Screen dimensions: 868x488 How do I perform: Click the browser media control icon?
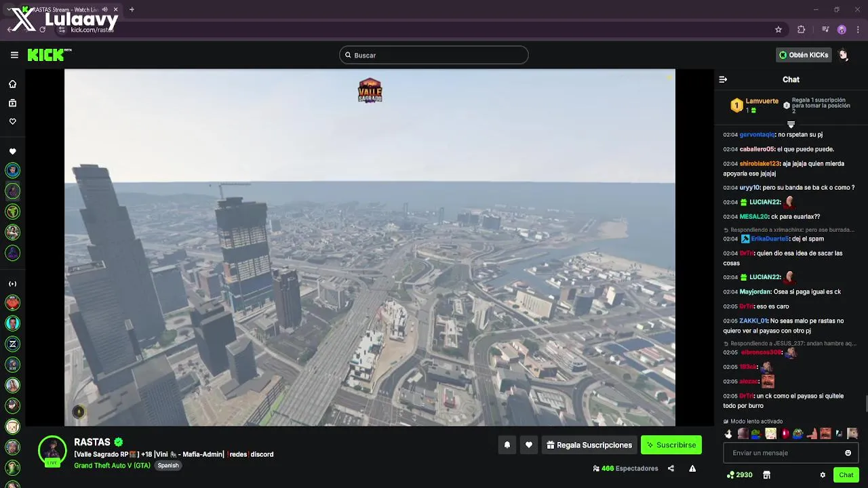[825, 30]
